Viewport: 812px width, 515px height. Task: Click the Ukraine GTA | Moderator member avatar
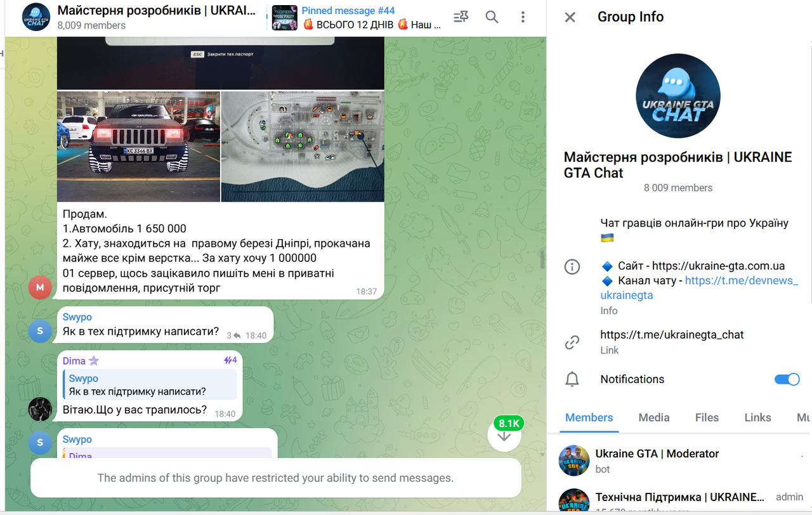pyautogui.click(x=574, y=460)
